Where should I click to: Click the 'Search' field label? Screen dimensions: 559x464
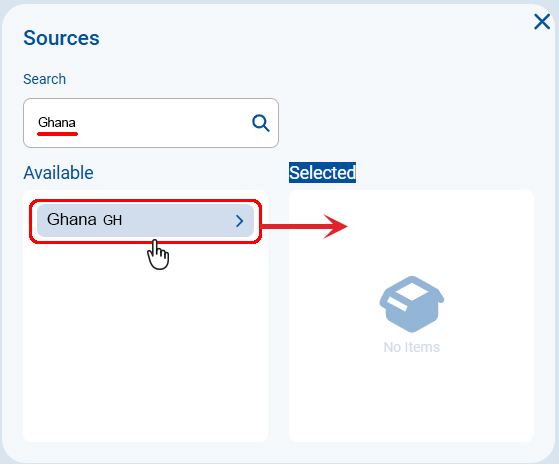point(45,79)
